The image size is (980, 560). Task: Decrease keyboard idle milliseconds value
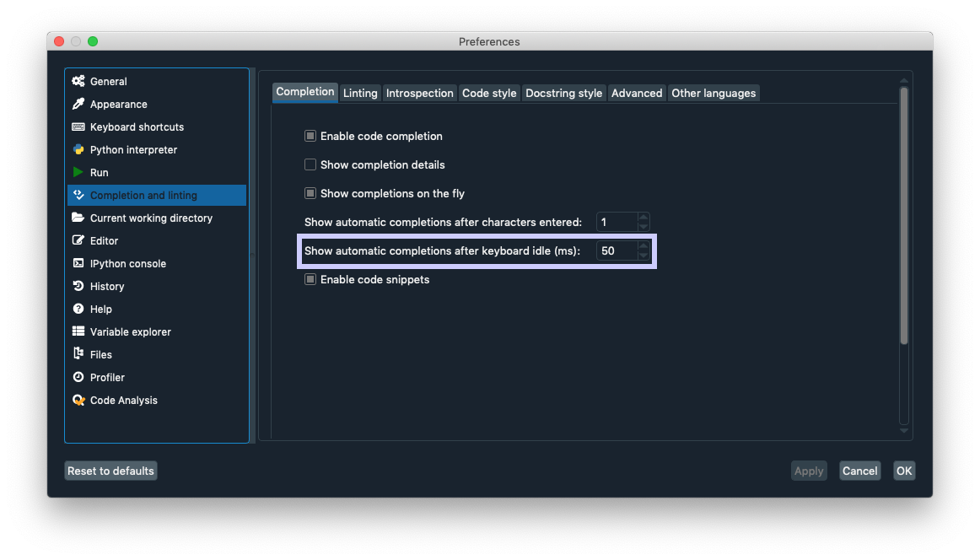click(x=643, y=255)
